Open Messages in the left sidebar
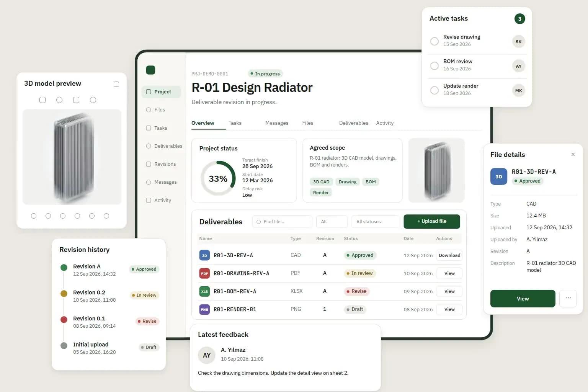 (161, 182)
